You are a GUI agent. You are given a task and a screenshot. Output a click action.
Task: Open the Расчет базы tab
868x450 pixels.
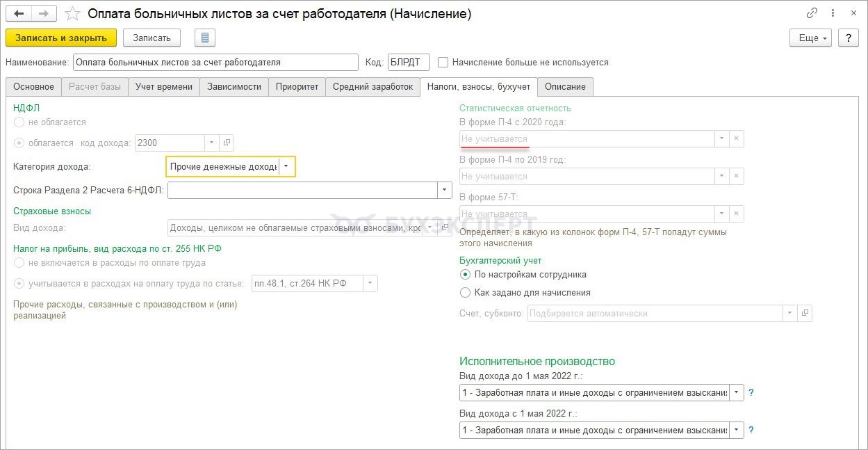pos(95,87)
